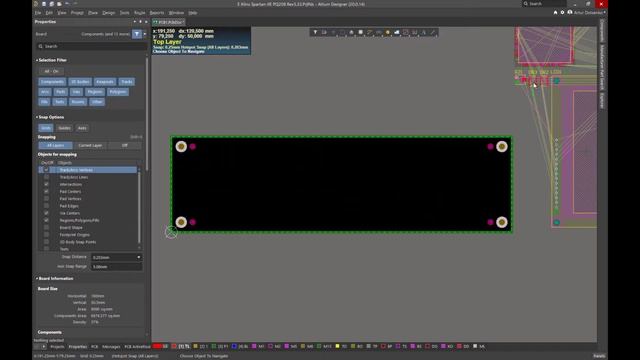Image resolution: width=640 pixels, height=360 pixels.
Task: Select the move objects icon in Active Bar
Action: pyautogui.click(x=333, y=32)
